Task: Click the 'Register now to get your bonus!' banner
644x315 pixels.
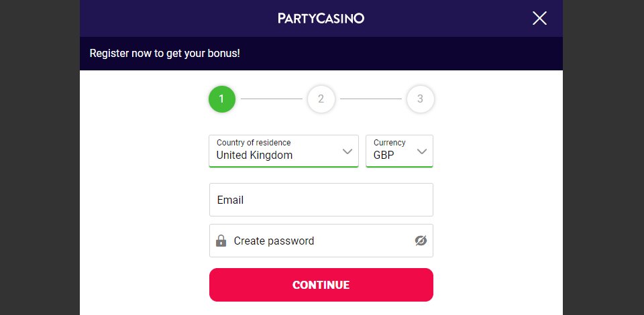Action: (321, 54)
